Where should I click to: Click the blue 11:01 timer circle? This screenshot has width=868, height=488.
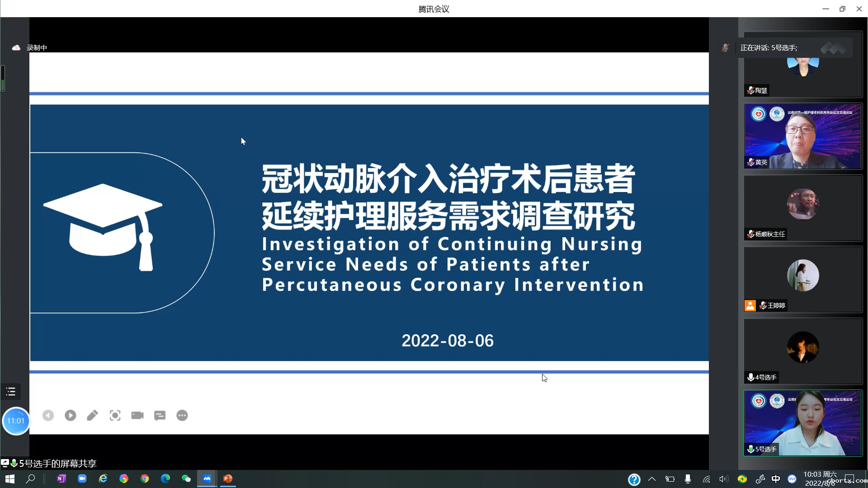[16, 421]
